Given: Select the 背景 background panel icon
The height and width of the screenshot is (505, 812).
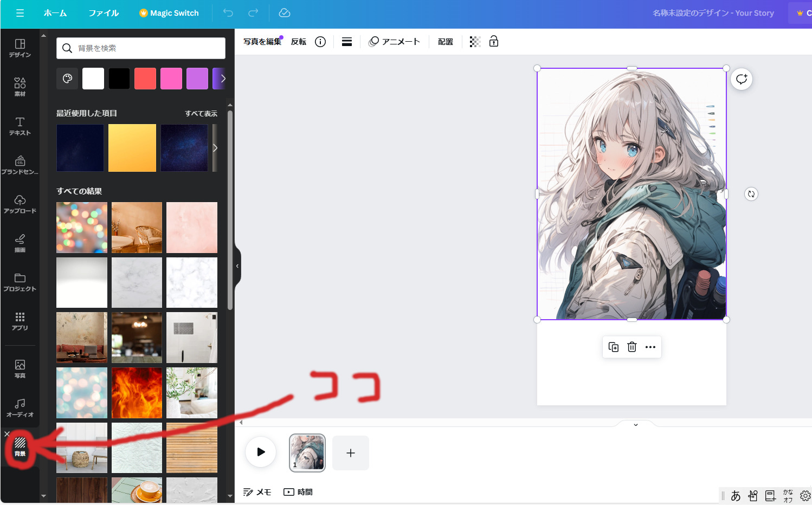Looking at the screenshot, I should click(x=20, y=447).
